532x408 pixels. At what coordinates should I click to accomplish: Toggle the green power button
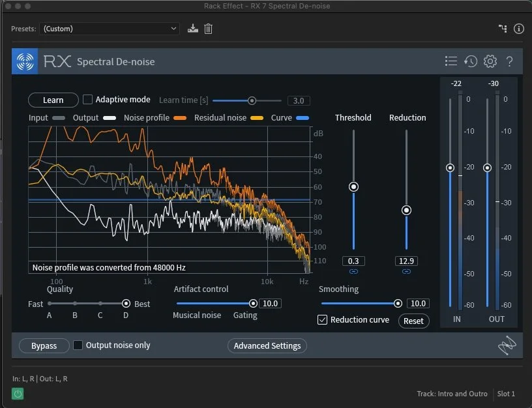pos(18,394)
